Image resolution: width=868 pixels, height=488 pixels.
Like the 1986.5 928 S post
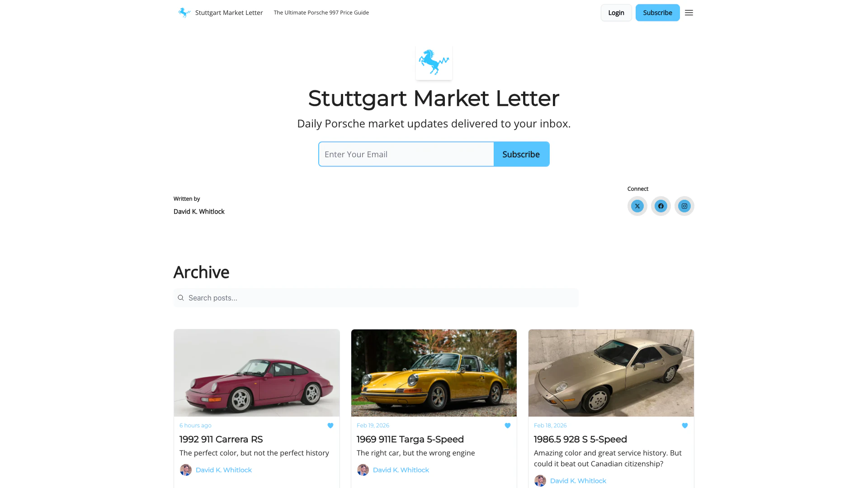click(x=684, y=426)
